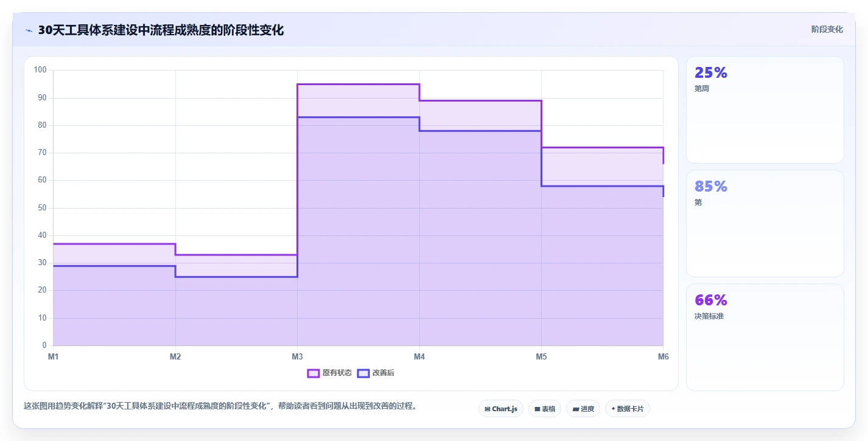Click the 第周 card caption
The image size is (868, 441).
702,89
